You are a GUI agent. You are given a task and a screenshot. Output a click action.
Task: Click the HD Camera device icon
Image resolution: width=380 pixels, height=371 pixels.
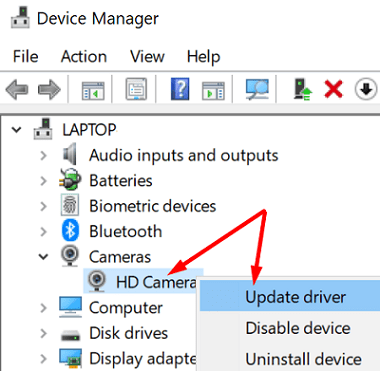point(97,281)
